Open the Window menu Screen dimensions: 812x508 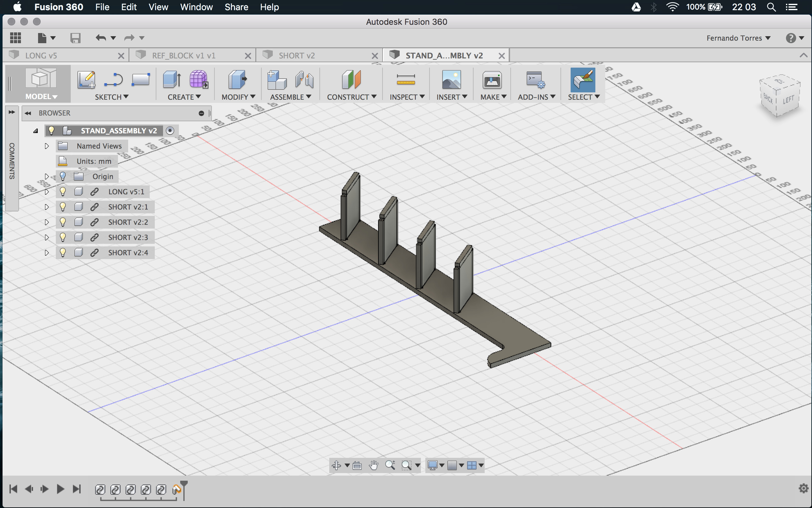click(x=196, y=7)
